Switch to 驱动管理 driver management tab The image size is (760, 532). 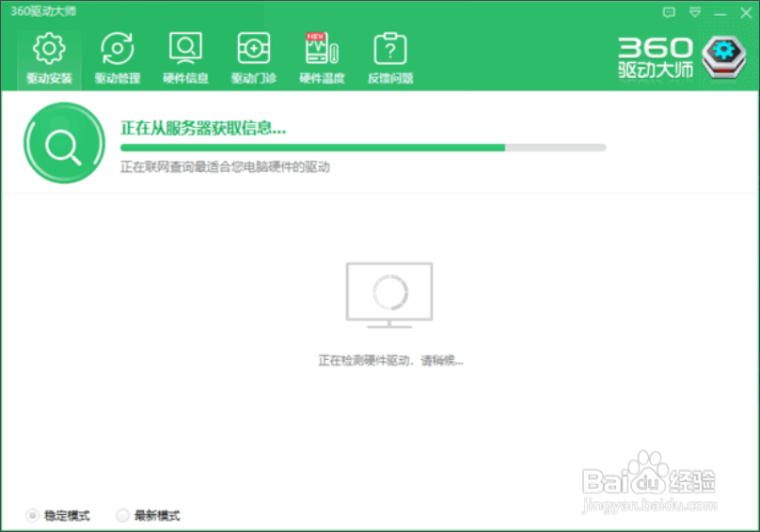(118, 58)
